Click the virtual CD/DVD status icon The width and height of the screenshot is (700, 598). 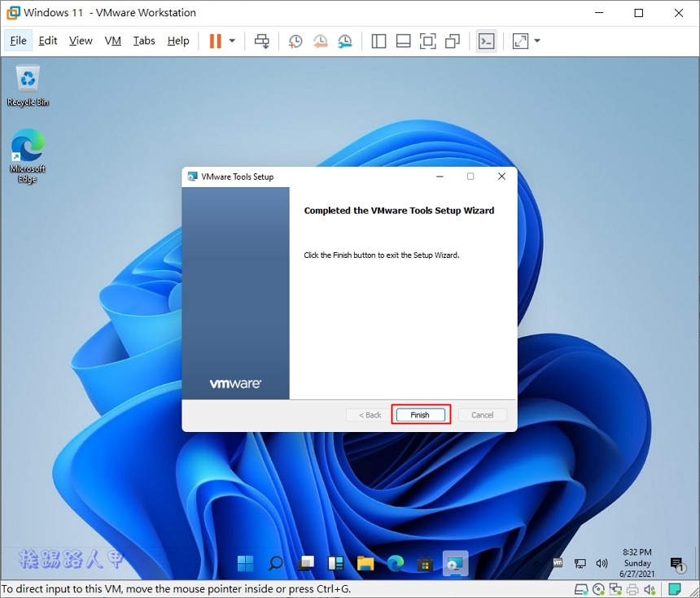pyautogui.click(x=598, y=589)
